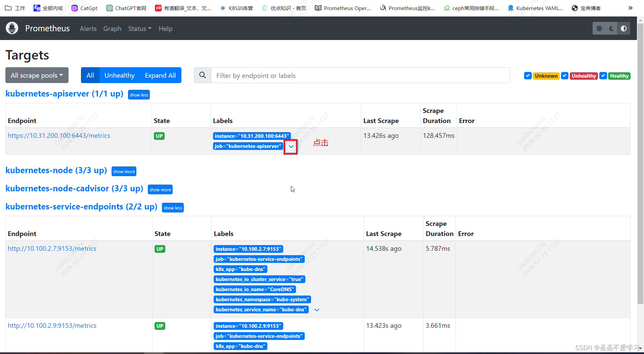Image resolution: width=644 pixels, height=354 pixels.
Task: Open https://10.31.200.100:6443/metrics endpoint link
Action: click(x=59, y=135)
